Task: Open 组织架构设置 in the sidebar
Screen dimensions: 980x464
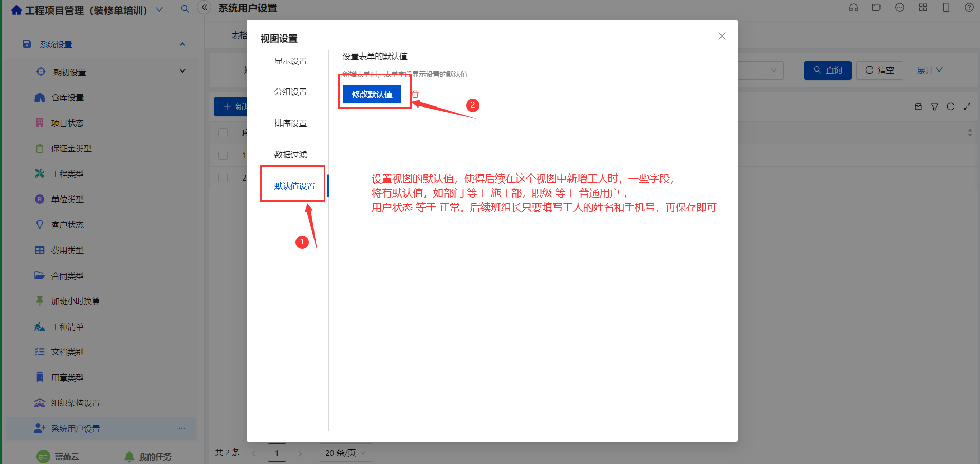Action: point(76,403)
